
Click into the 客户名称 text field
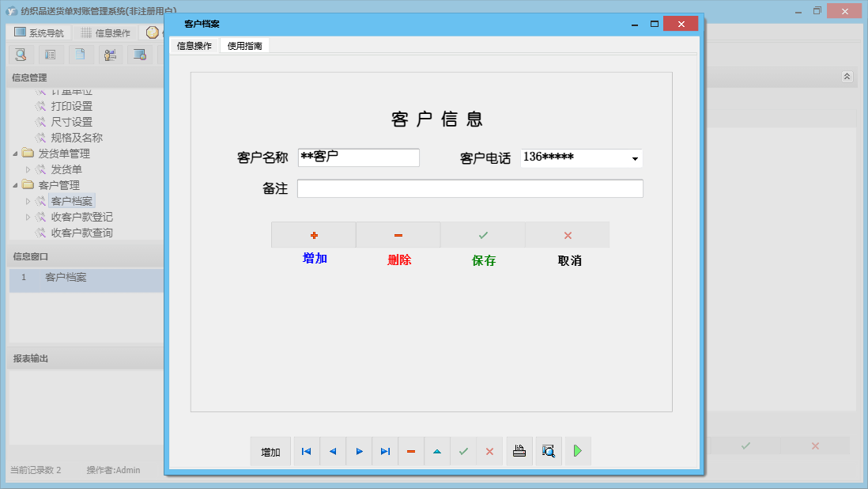point(359,157)
